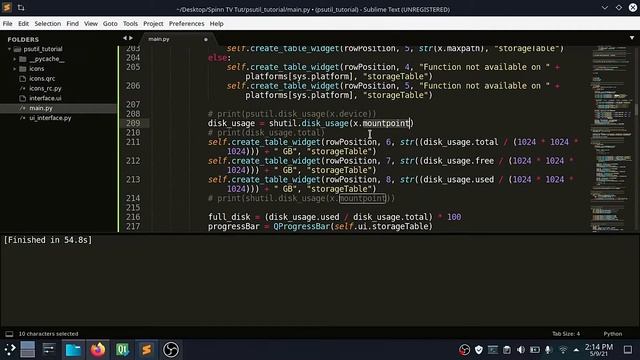
Task: Expand hidden system tray icons arrow
Action: coord(576,350)
